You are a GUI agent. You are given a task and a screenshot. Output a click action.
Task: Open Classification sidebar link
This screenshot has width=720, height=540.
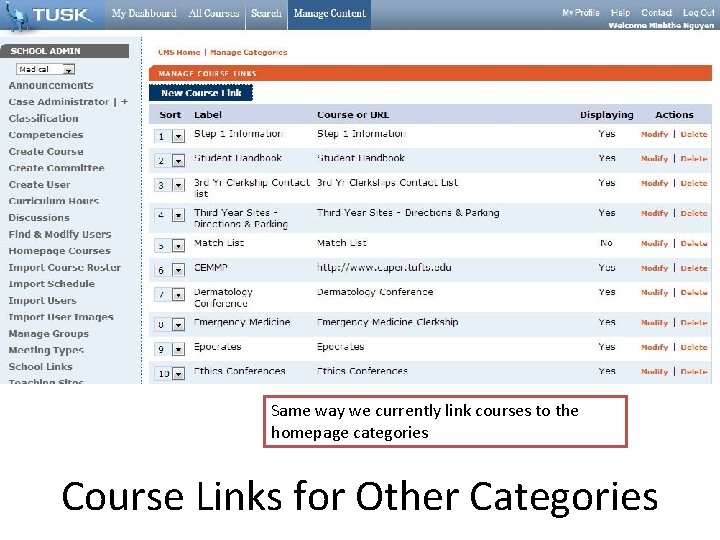(43, 118)
